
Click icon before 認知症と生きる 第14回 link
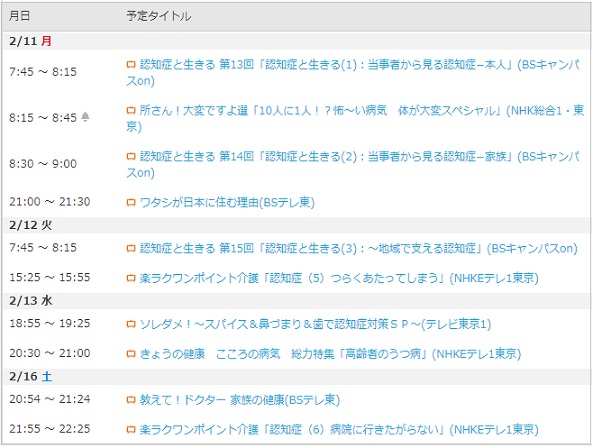tap(131, 157)
